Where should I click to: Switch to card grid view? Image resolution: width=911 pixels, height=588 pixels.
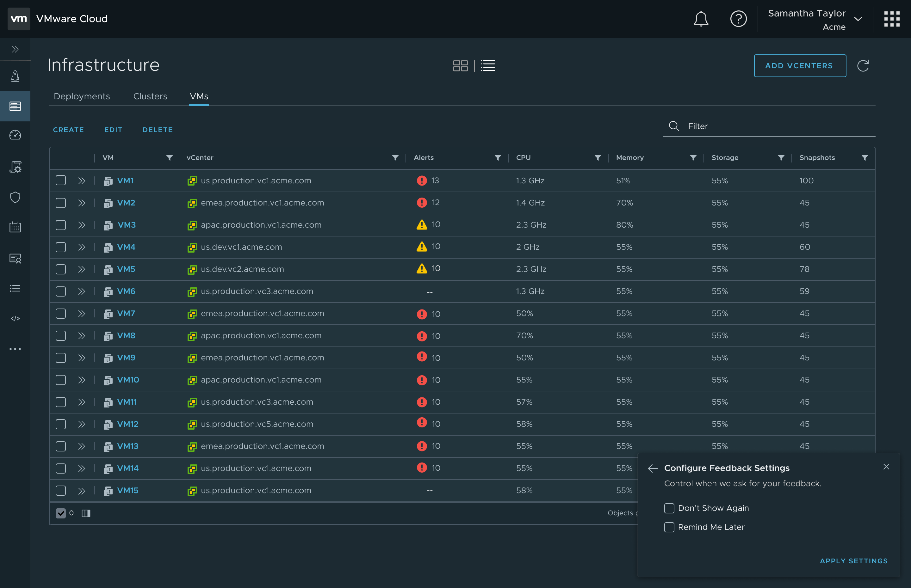(460, 66)
